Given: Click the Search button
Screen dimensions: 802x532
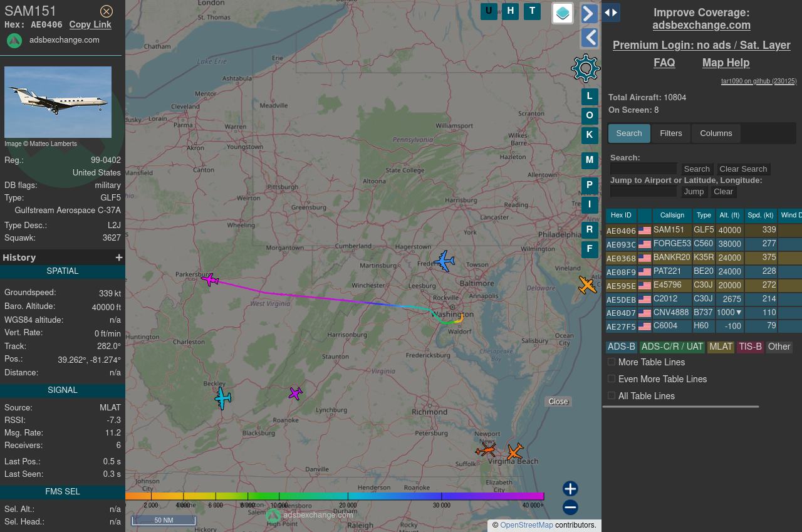Looking at the screenshot, I should (x=697, y=169).
